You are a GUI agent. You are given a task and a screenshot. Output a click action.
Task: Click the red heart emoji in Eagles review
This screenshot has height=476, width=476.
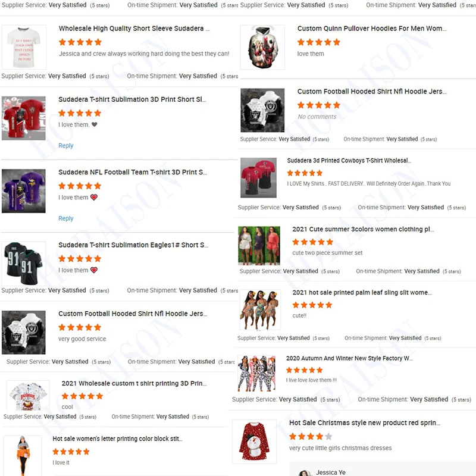[94, 270]
